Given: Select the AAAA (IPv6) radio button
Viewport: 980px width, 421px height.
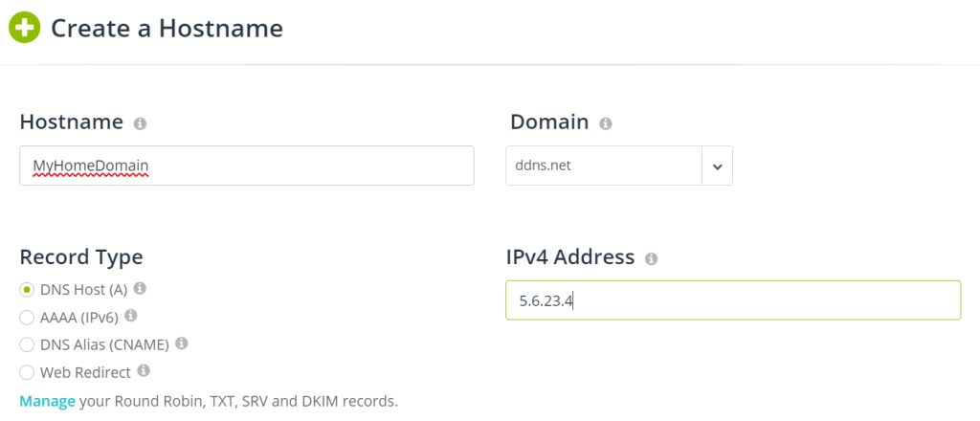Looking at the screenshot, I should [27, 317].
